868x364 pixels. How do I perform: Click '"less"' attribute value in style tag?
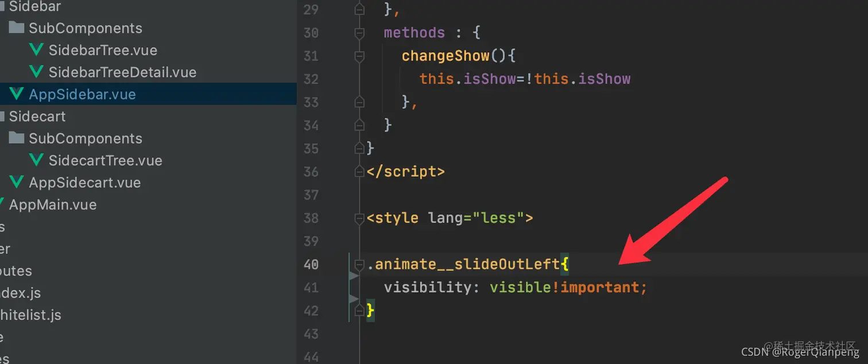[x=498, y=218]
